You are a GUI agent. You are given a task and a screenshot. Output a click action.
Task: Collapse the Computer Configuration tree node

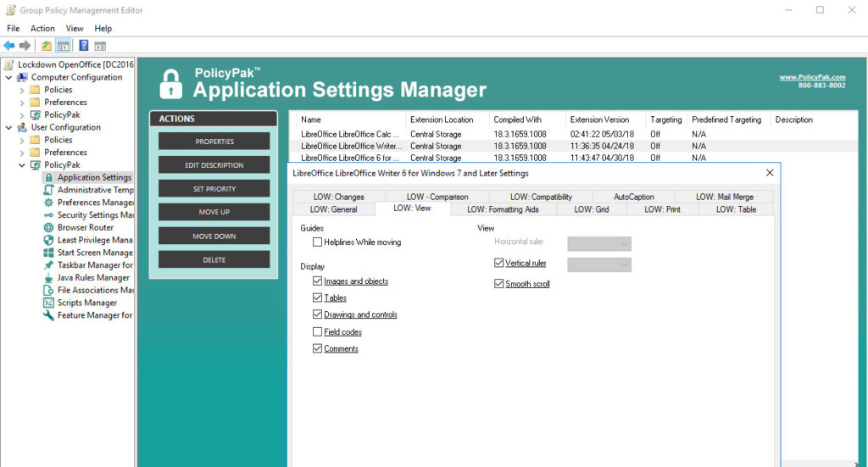(x=8, y=77)
